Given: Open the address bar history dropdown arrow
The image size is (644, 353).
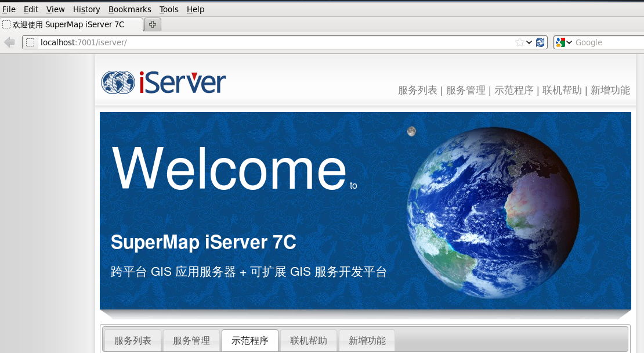Looking at the screenshot, I should point(529,42).
